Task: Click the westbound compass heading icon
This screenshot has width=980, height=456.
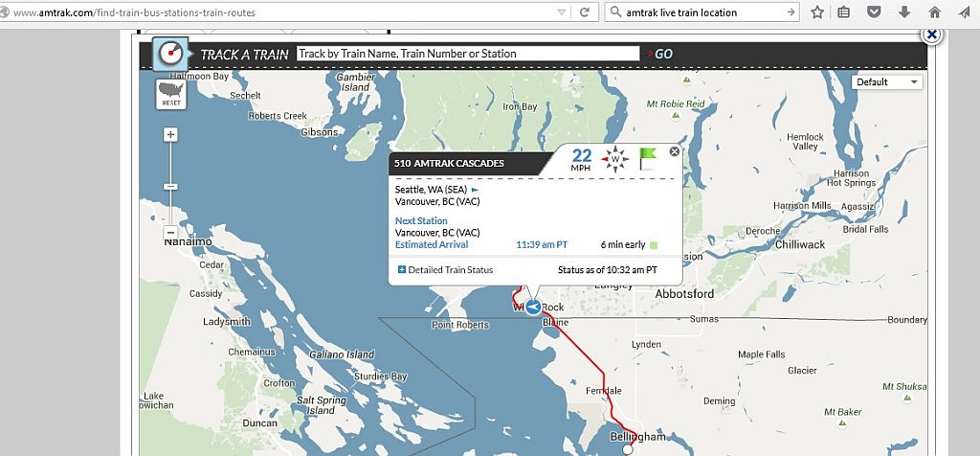Action: [614, 159]
